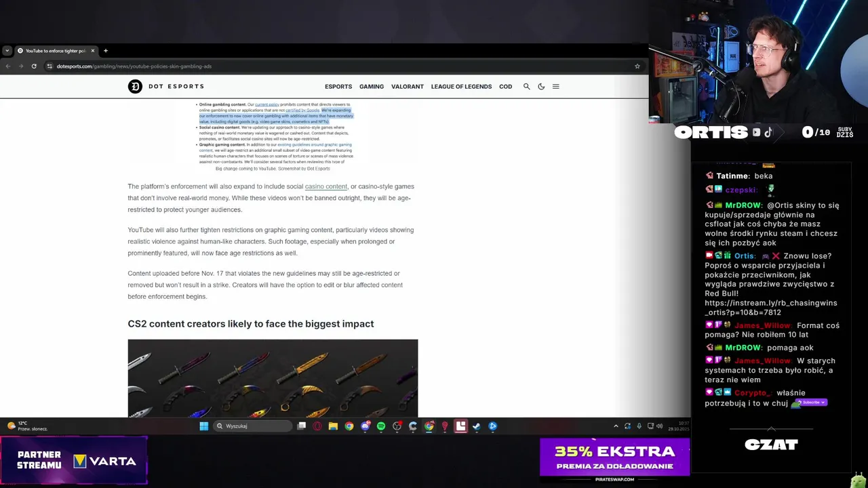Viewport: 868px width, 488px height.
Task: Close the current browser tab
Action: coord(93,51)
